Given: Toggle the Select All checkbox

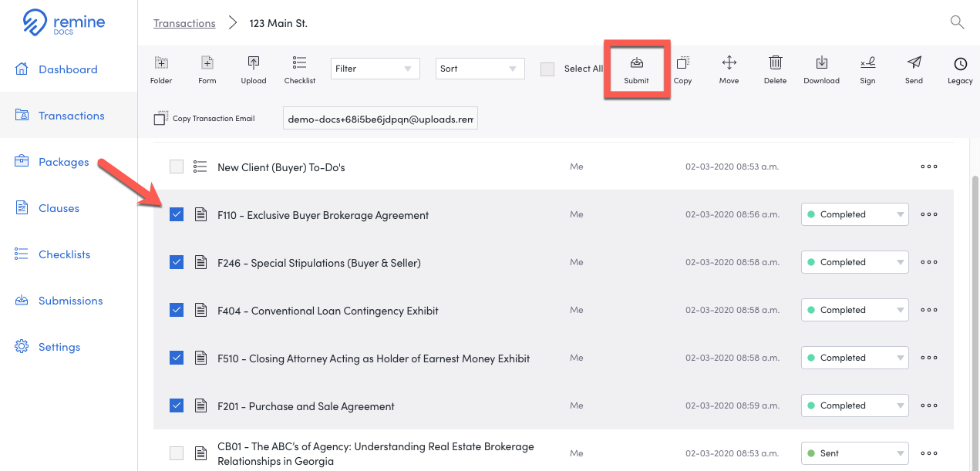Looking at the screenshot, I should point(547,69).
